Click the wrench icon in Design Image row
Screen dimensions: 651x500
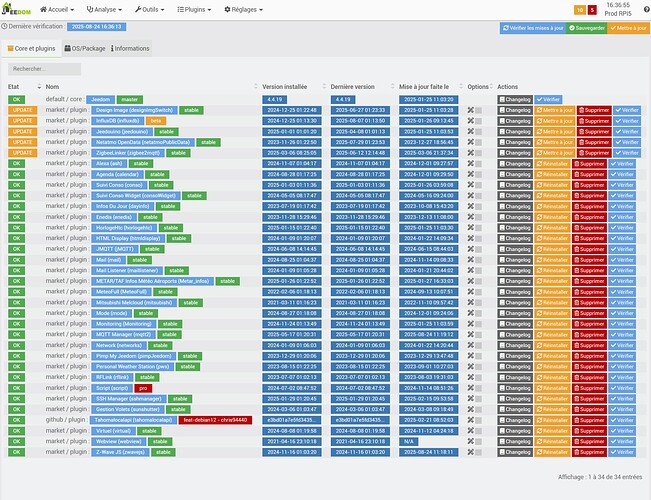click(470, 110)
